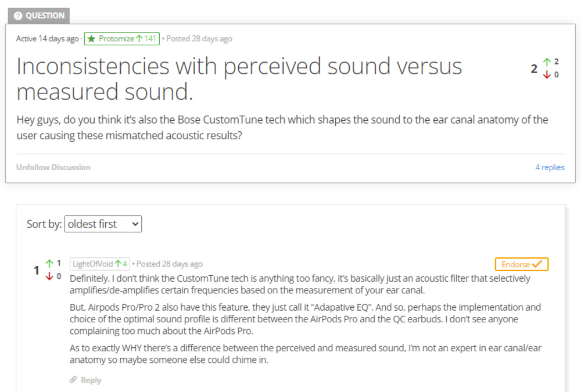The width and height of the screenshot is (581, 392).
Task: View LightOfVoid's user profile
Action: (x=93, y=264)
